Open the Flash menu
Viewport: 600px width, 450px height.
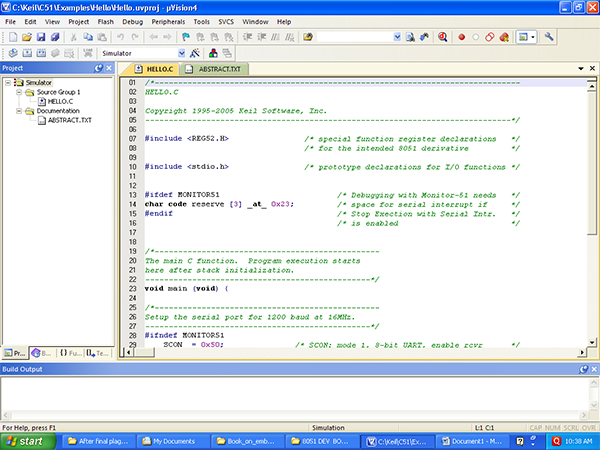point(106,22)
